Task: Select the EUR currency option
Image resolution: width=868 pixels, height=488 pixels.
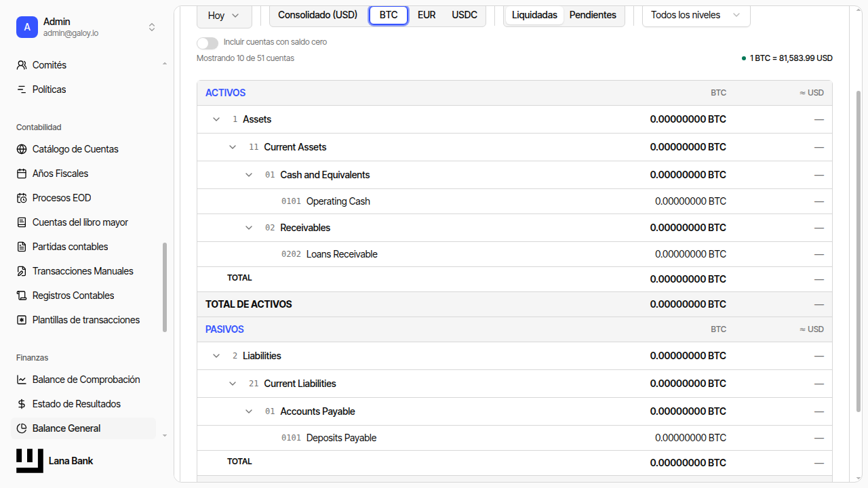Action: tap(427, 15)
